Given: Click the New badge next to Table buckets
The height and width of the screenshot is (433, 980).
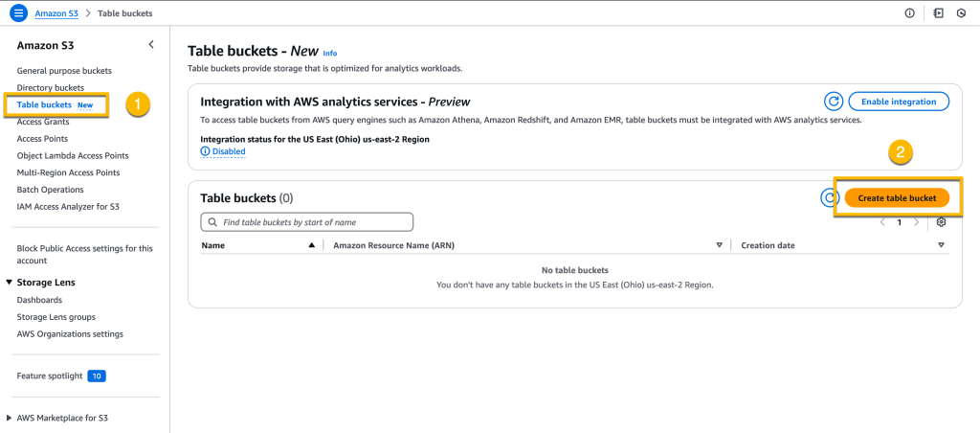Looking at the screenshot, I should click(x=85, y=105).
